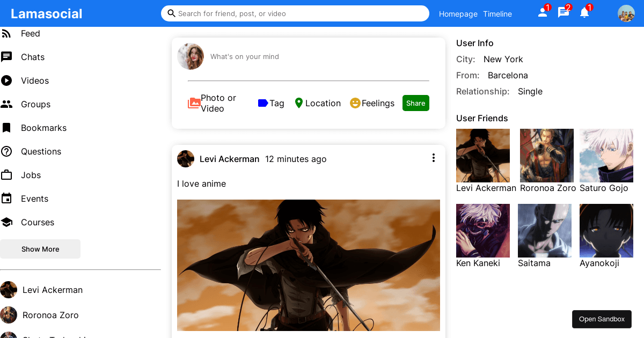Image resolution: width=644 pixels, height=338 pixels.
Task: Open the notifications bell
Action: coord(584,12)
